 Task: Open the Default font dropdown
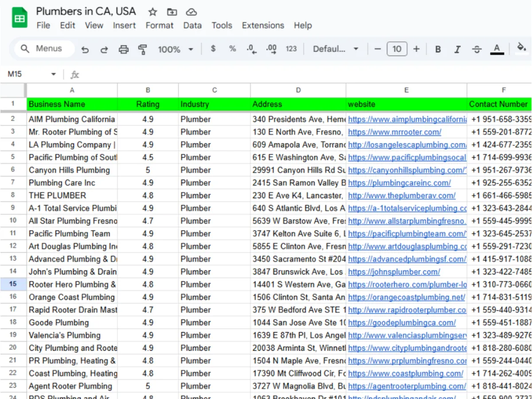(336, 49)
